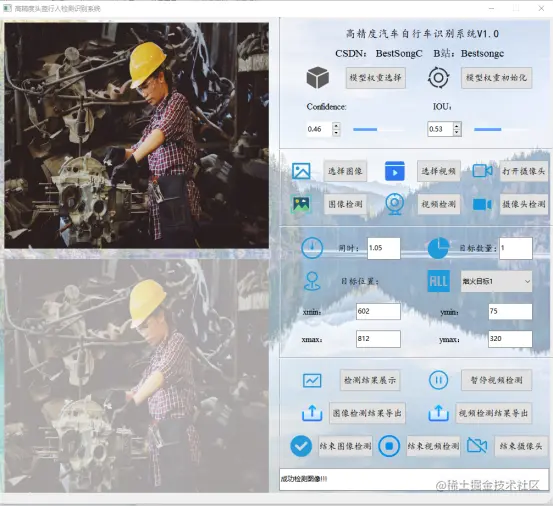Click 结束摄像头 button
This screenshot has height=506, width=554.
point(521,446)
